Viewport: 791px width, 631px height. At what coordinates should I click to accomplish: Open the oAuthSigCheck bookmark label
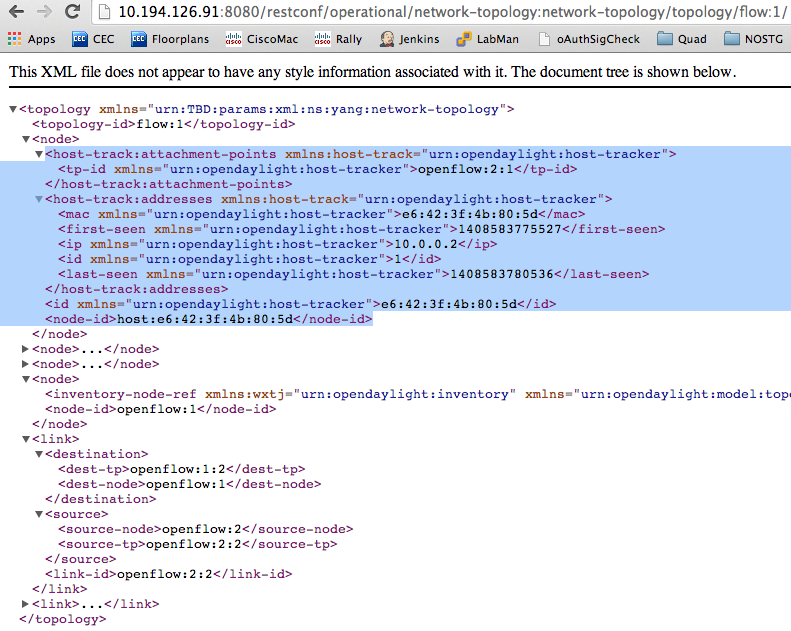click(x=598, y=39)
